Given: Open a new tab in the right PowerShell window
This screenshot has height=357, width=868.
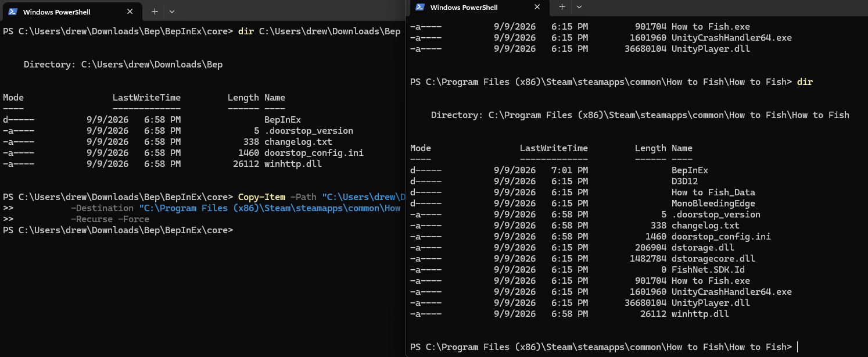Looking at the screenshot, I should point(562,7).
